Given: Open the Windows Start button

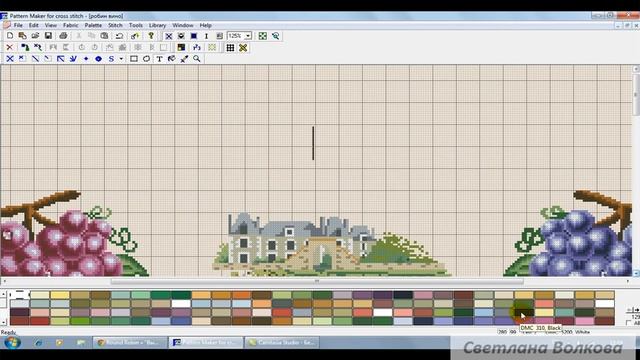Looking at the screenshot, I should [12, 342].
